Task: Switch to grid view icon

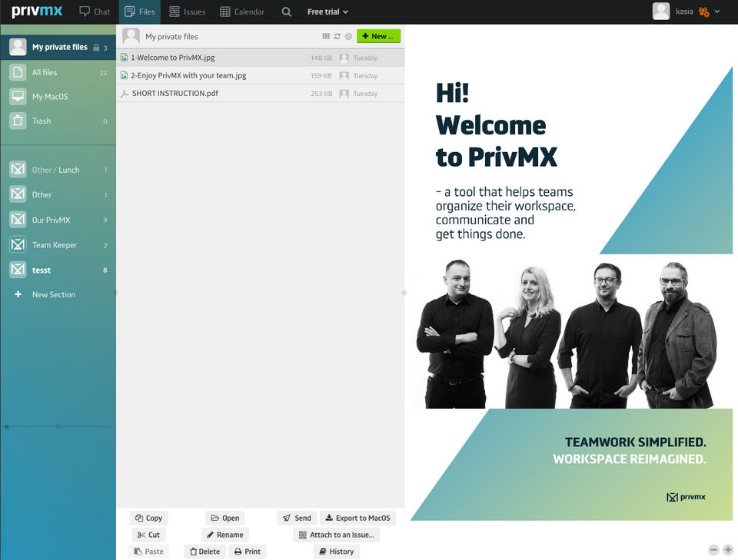Action: point(326,36)
